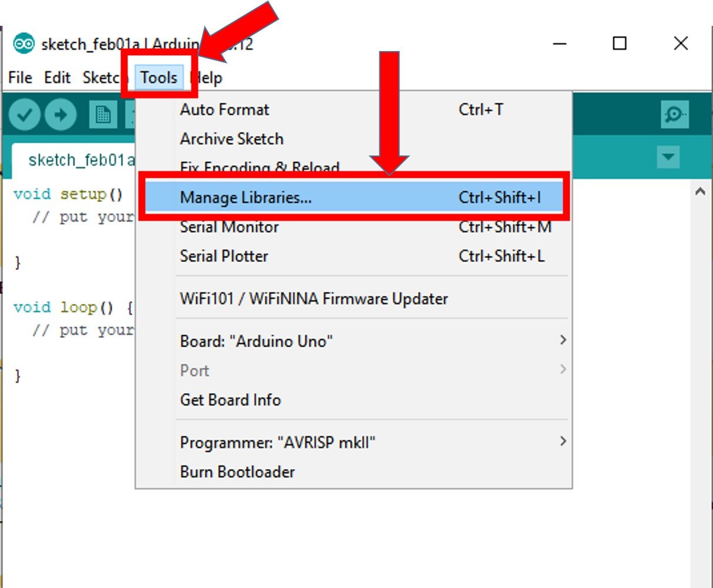
Task: Open the Serial Monitor magnifier icon
Action: coord(674,114)
